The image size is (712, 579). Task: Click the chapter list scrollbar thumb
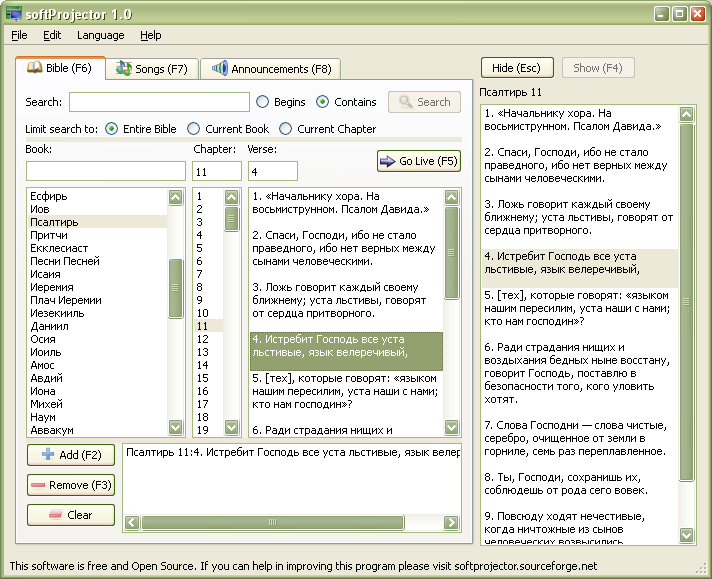click(232, 219)
